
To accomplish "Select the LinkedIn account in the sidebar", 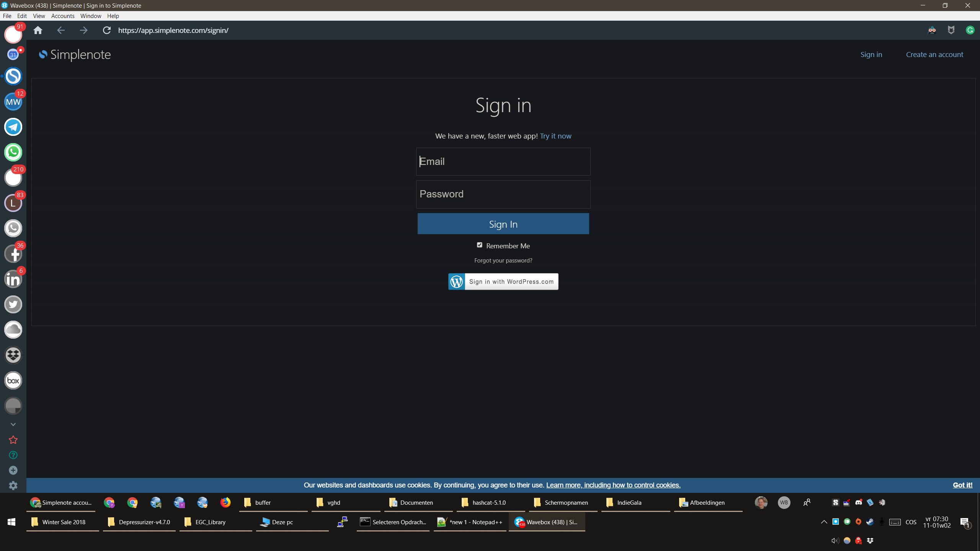I will coord(13,279).
